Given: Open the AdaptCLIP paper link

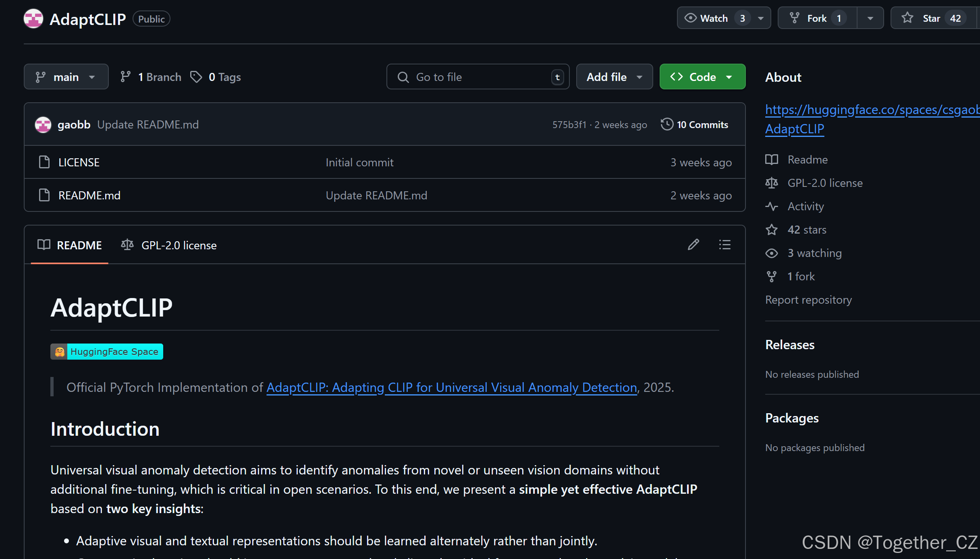Looking at the screenshot, I should [451, 387].
